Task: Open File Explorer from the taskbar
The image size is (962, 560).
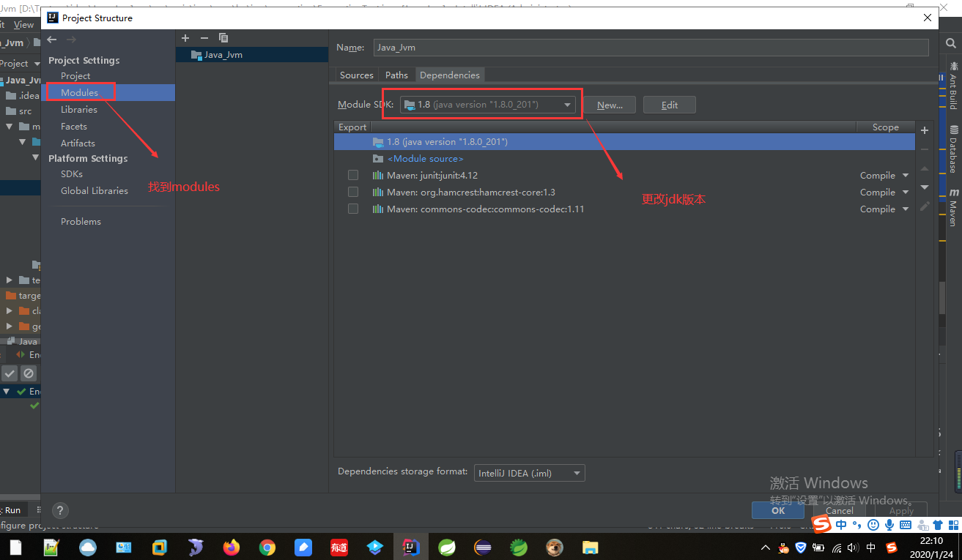Action: 590,547
